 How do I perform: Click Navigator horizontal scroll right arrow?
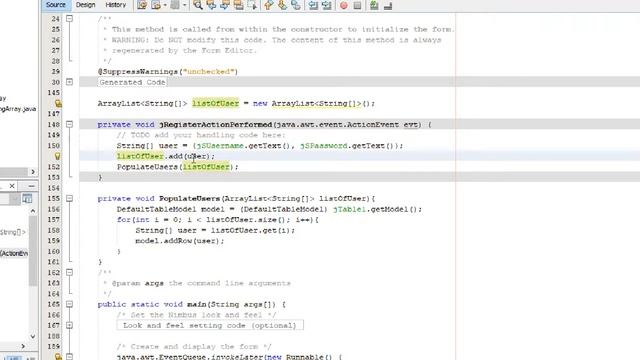coord(23,346)
